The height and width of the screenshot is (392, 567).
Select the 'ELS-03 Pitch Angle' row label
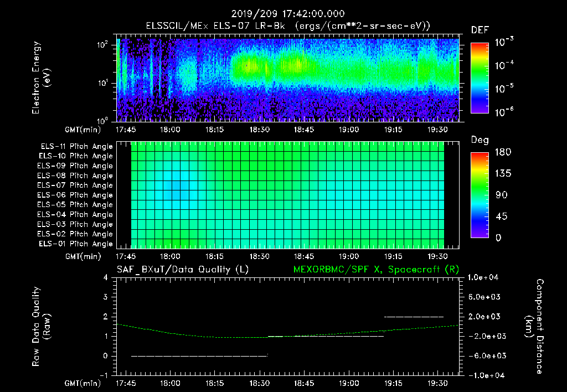click(75, 224)
